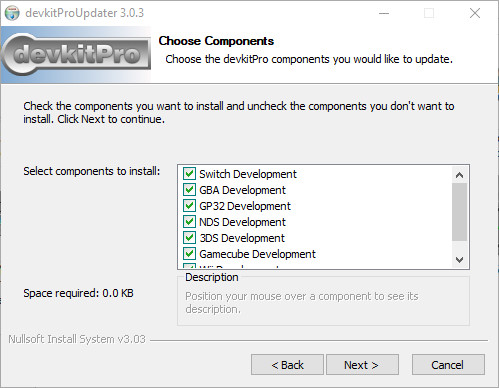Click the components list scroll down arrow
This screenshot has height=388, width=499.
(x=459, y=259)
